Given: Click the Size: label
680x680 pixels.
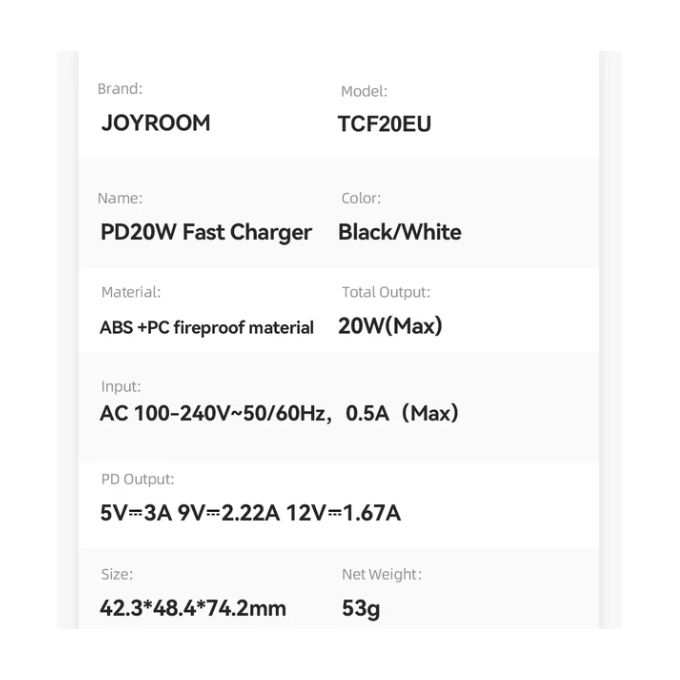Looking at the screenshot, I should pos(117,575).
